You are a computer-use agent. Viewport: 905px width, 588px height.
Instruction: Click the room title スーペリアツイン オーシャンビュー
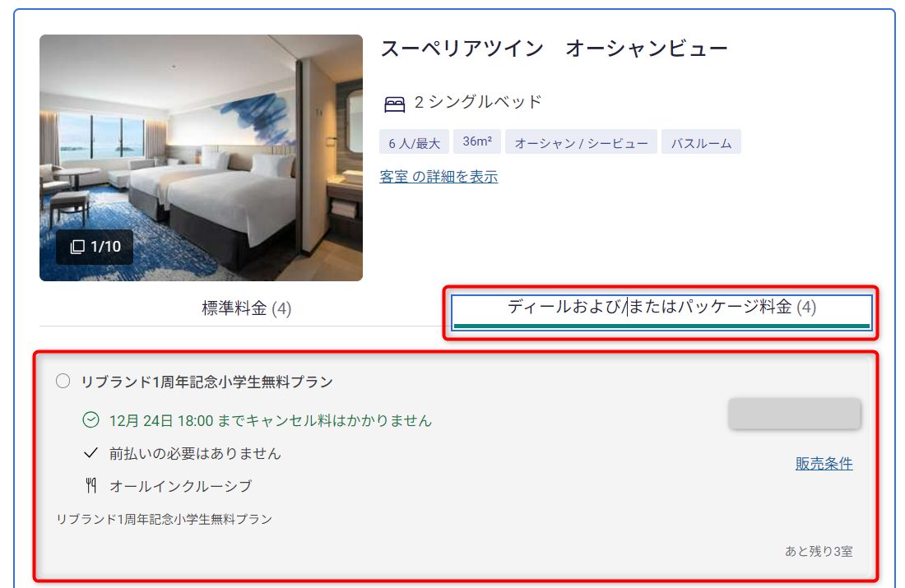pyautogui.click(x=554, y=49)
